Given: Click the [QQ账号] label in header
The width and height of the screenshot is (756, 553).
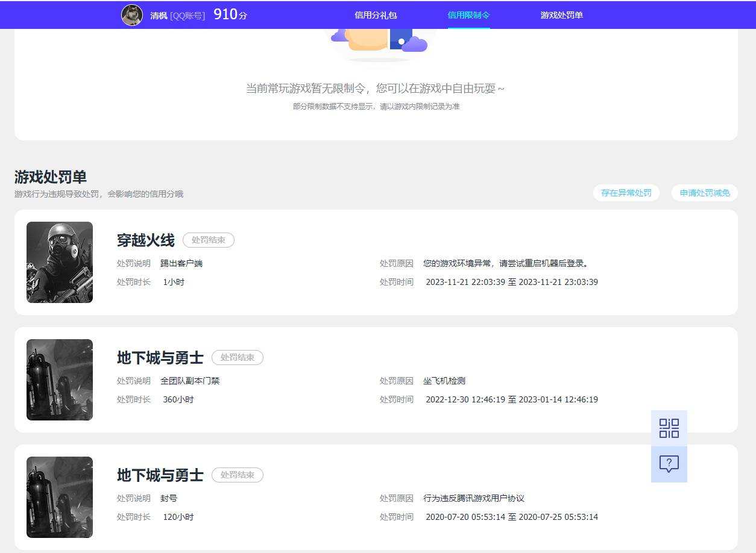Looking at the screenshot, I should click(187, 16).
